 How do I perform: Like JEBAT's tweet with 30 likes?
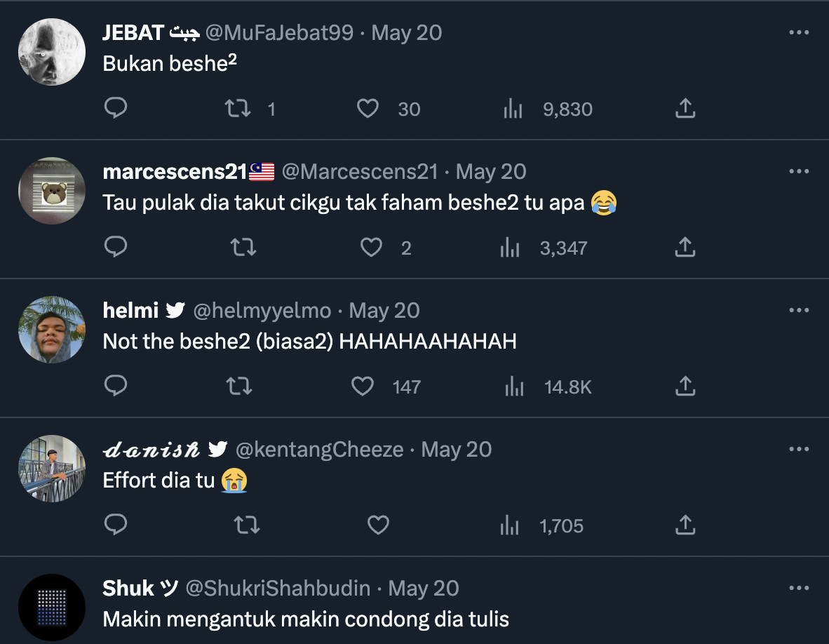(368, 108)
